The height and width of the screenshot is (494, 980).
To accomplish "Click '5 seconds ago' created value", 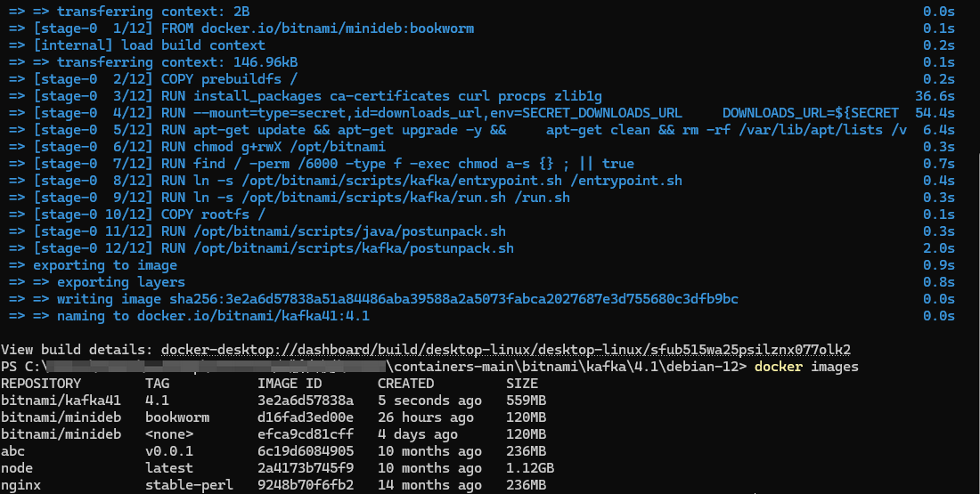I will click(429, 401).
